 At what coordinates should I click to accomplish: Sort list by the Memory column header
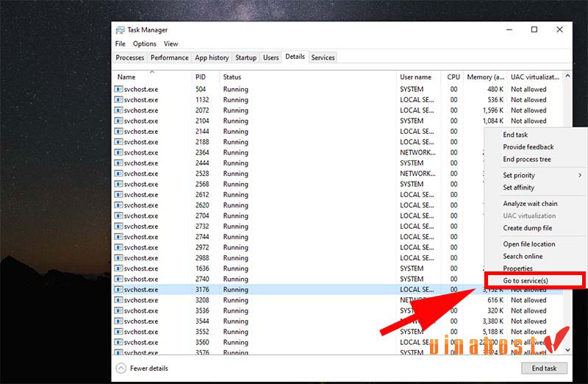coord(485,77)
